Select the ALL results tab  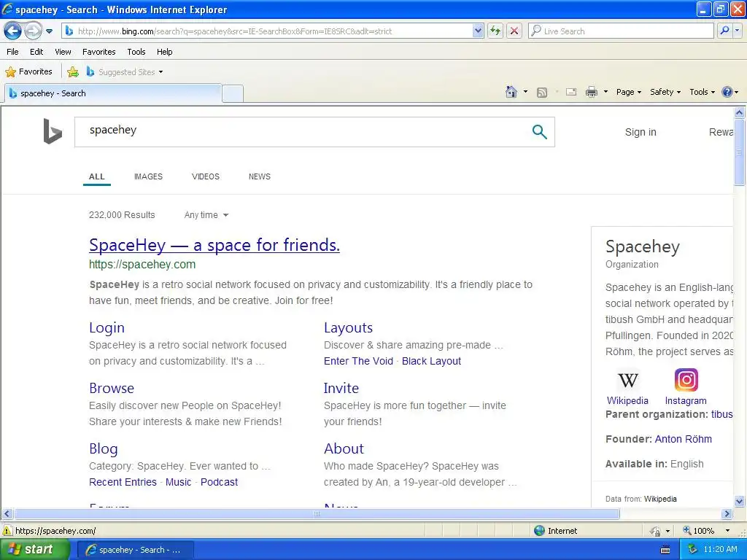(97, 176)
